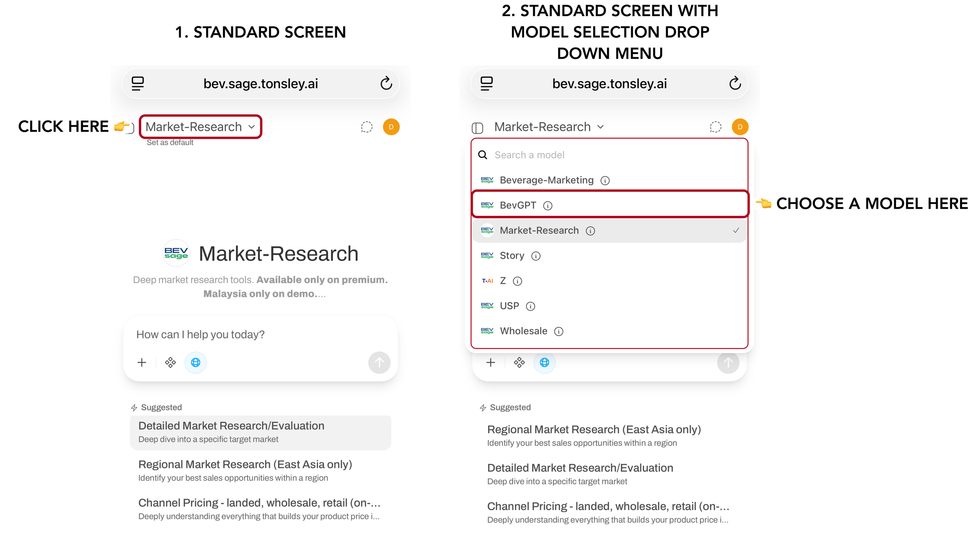
Task: Click the Set as default link
Action: (170, 143)
